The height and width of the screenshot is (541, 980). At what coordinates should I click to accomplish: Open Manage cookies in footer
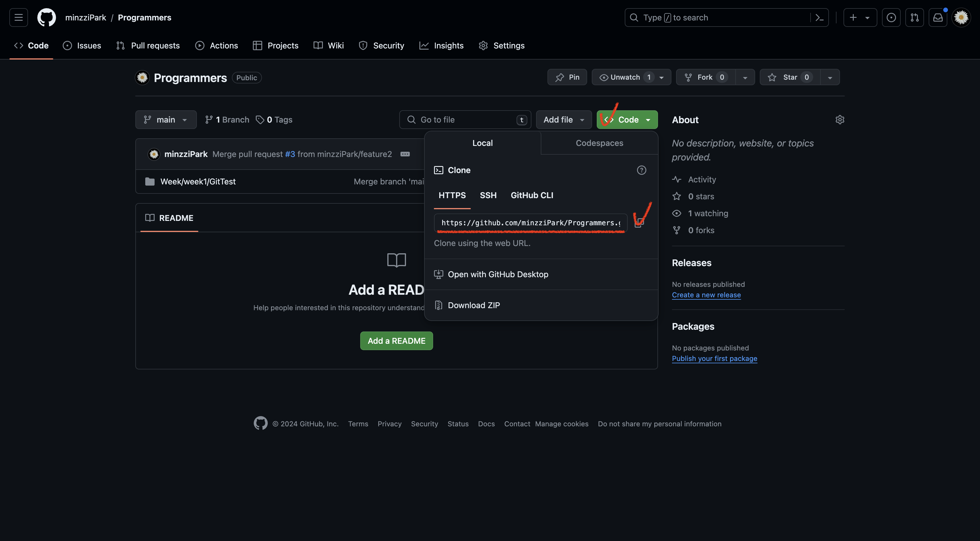[561, 424]
